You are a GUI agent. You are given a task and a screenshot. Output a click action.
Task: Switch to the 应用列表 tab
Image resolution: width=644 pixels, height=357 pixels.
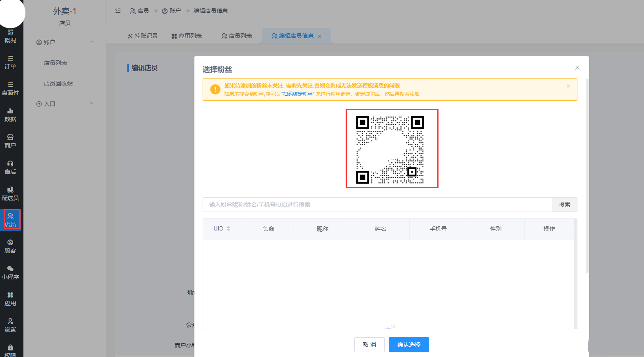tap(187, 36)
